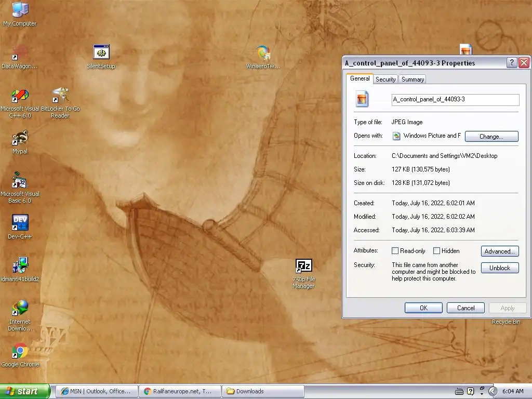Select the Microsoft Visual C++ 6.0 shortcut

click(x=20, y=103)
